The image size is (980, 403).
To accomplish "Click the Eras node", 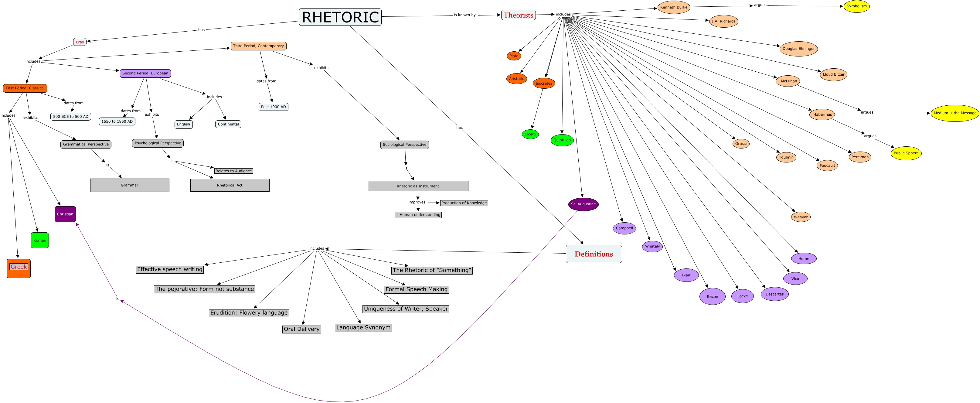I will pos(80,42).
